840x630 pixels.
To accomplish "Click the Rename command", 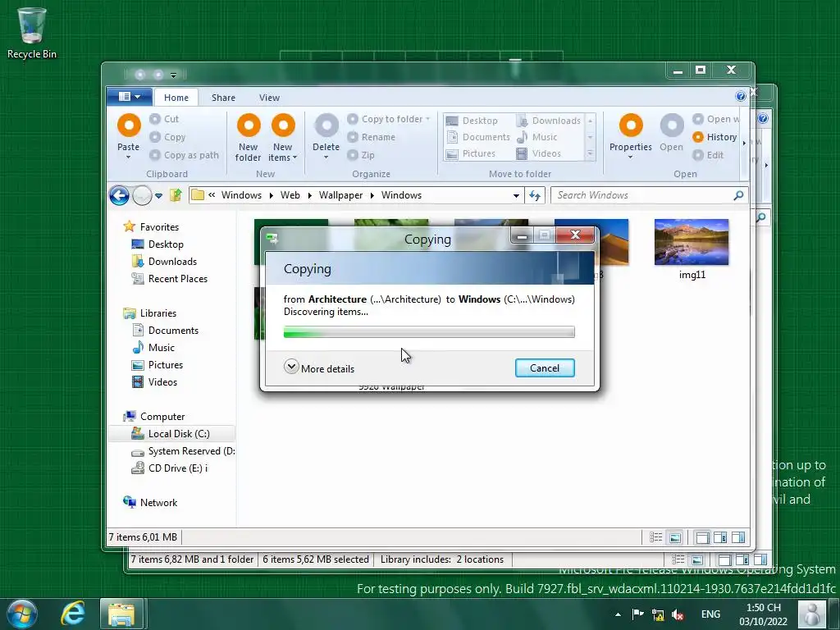I will tap(372, 137).
